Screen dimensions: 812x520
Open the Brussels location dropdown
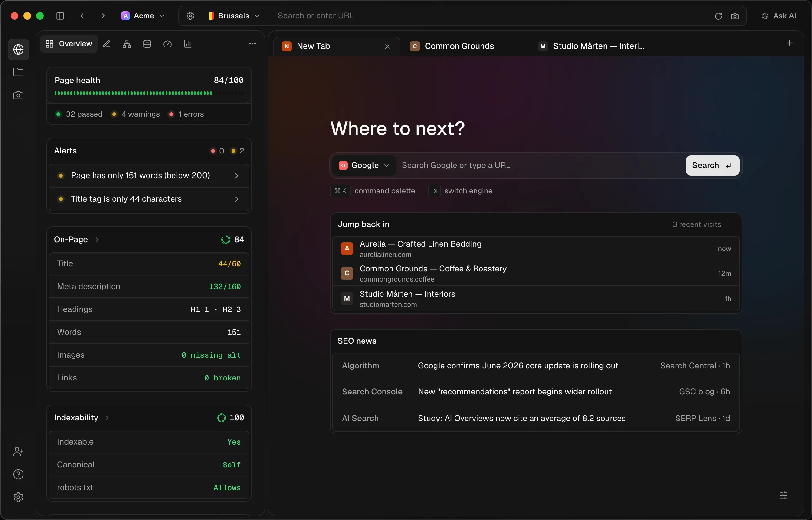click(x=234, y=16)
